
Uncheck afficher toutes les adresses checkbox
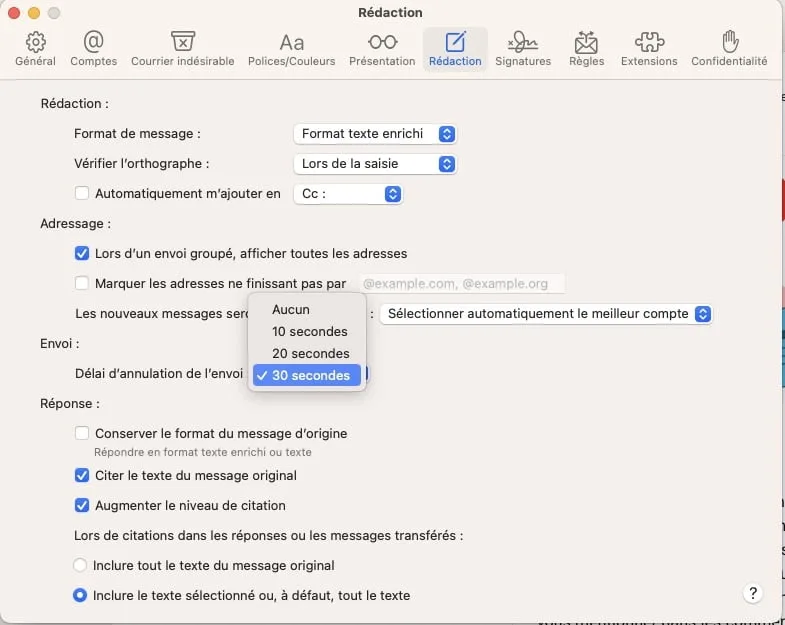coord(82,253)
